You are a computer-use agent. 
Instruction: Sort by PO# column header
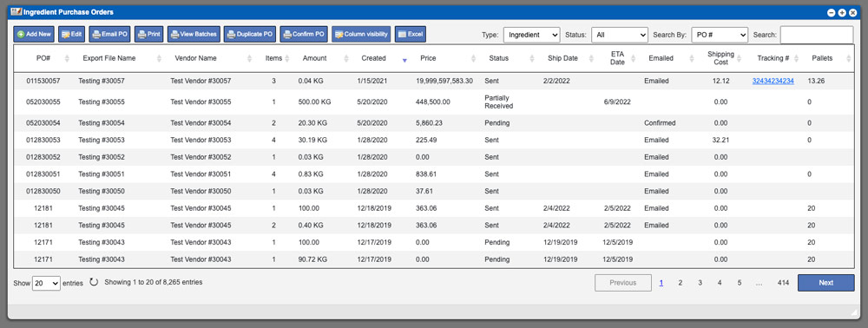pyautogui.click(x=43, y=58)
